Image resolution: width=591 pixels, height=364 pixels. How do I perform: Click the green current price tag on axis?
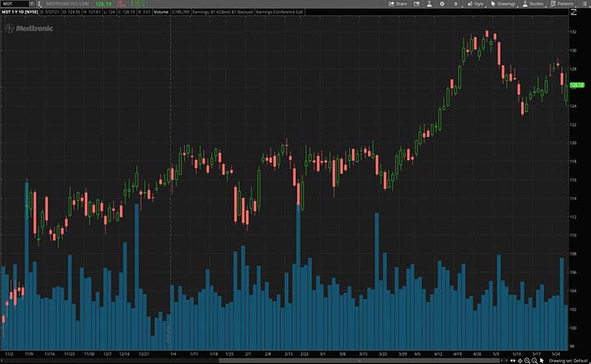[577, 85]
